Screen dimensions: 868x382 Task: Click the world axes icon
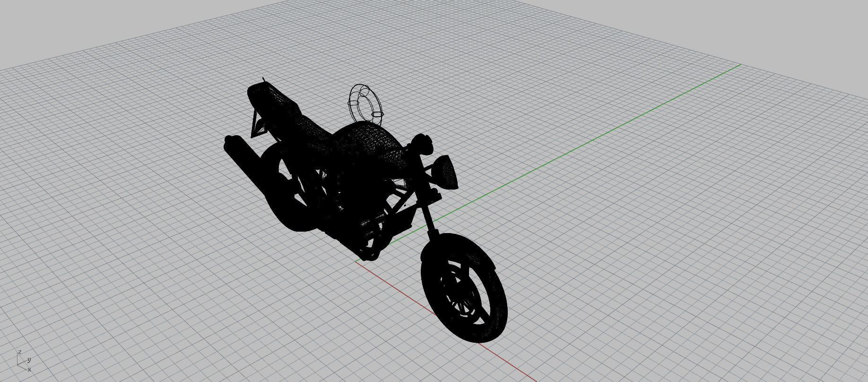pyautogui.click(x=24, y=362)
